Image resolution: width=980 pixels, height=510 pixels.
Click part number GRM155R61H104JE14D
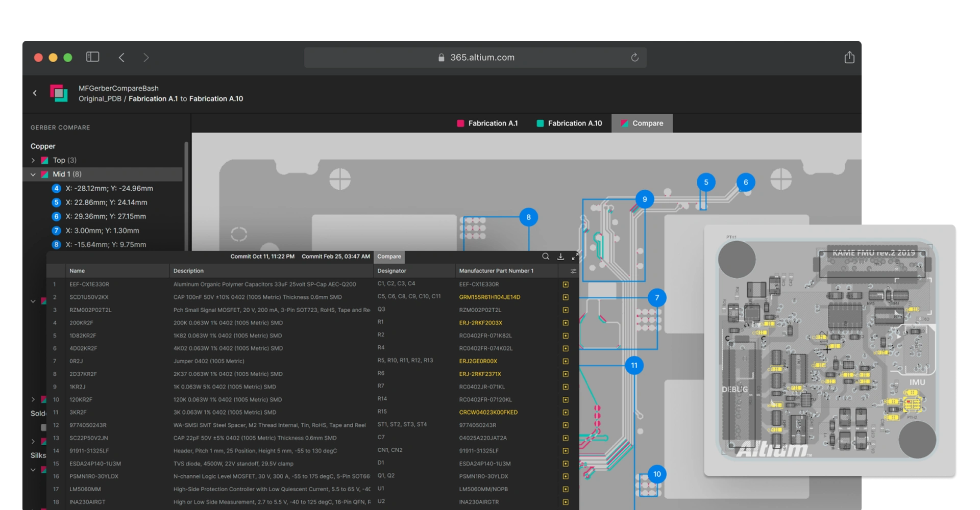pyautogui.click(x=489, y=297)
